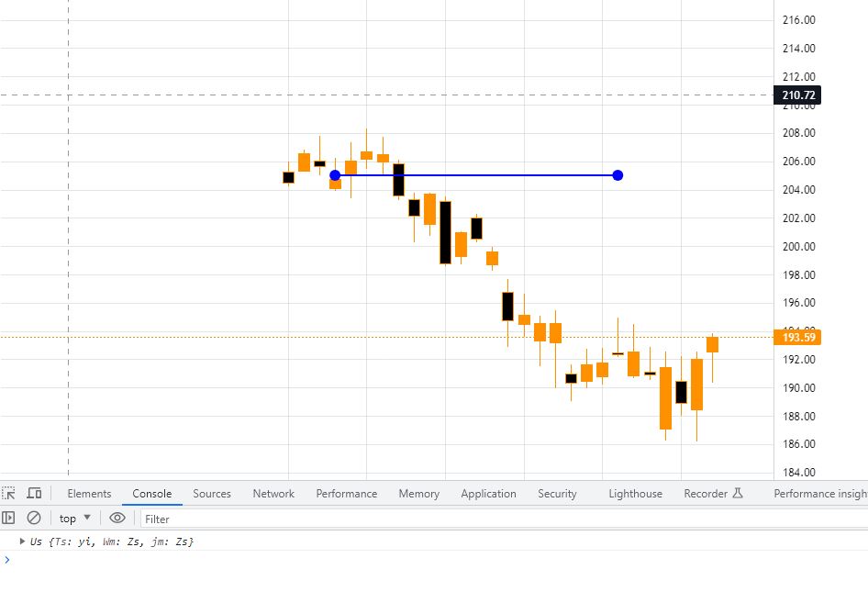Image resolution: width=868 pixels, height=603 pixels.
Task: Click the Recorder experimental flask icon
Action: (x=736, y=493)
